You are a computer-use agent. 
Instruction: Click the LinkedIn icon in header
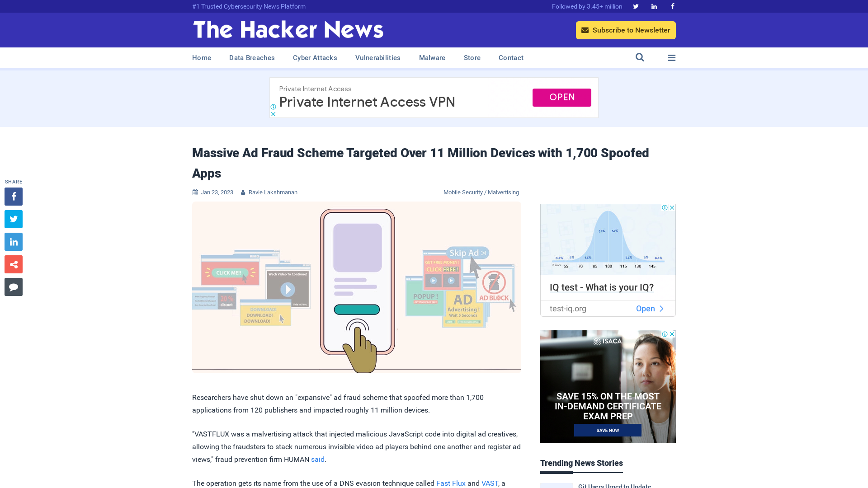pos(654,6)
